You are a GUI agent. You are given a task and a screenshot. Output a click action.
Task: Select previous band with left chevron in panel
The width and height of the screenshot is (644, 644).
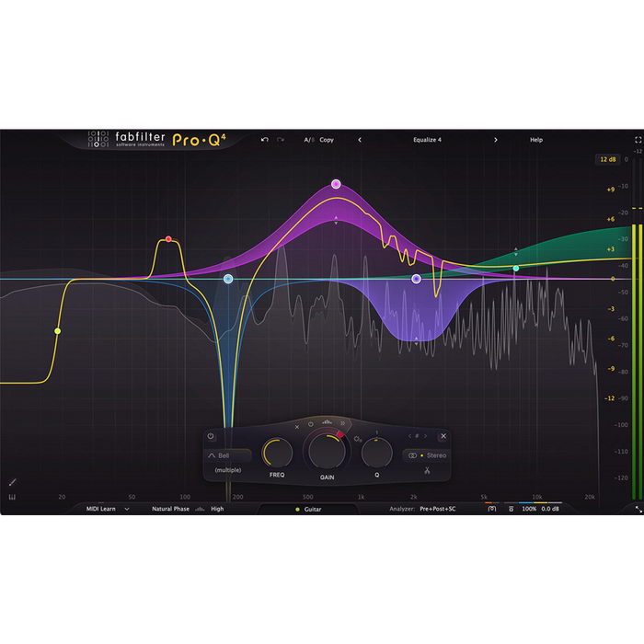pos(409,436)
